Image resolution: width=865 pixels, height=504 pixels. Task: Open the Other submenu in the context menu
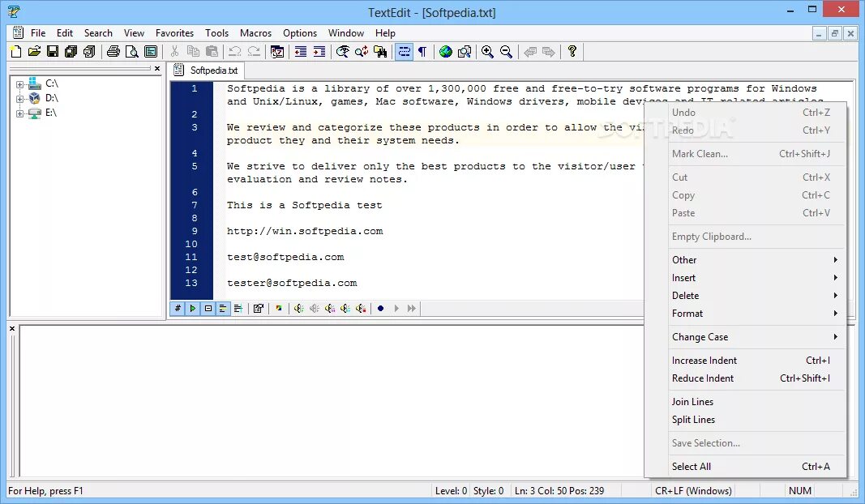[x=756, y=260]
